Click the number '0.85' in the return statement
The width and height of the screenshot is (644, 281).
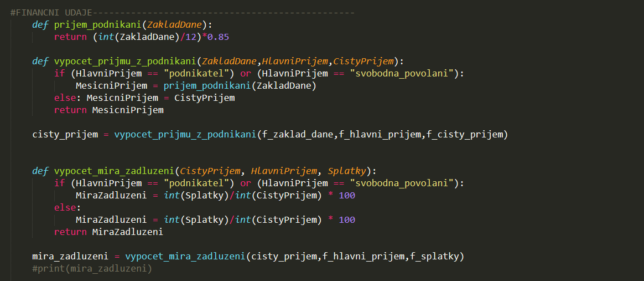coord(218,37)
